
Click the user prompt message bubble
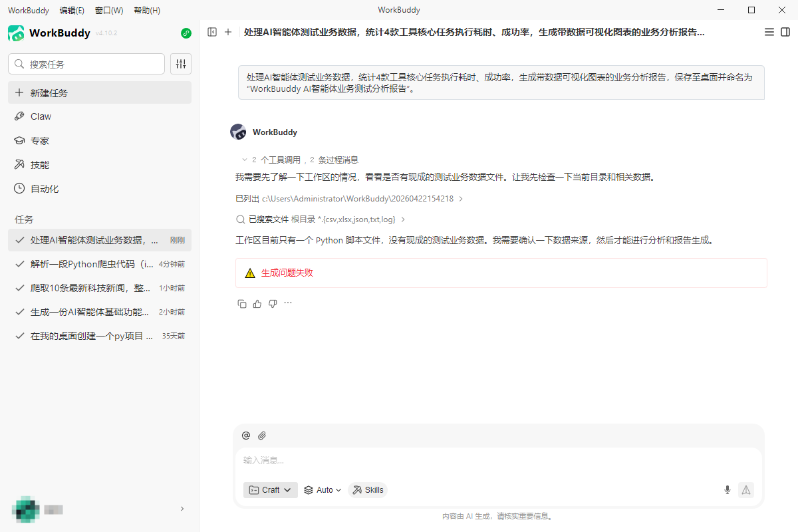click(501, 82)
